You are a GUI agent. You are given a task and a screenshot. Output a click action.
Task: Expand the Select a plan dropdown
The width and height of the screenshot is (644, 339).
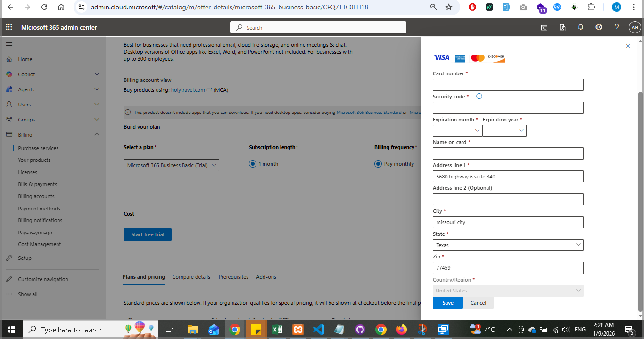tap(171, 165)
